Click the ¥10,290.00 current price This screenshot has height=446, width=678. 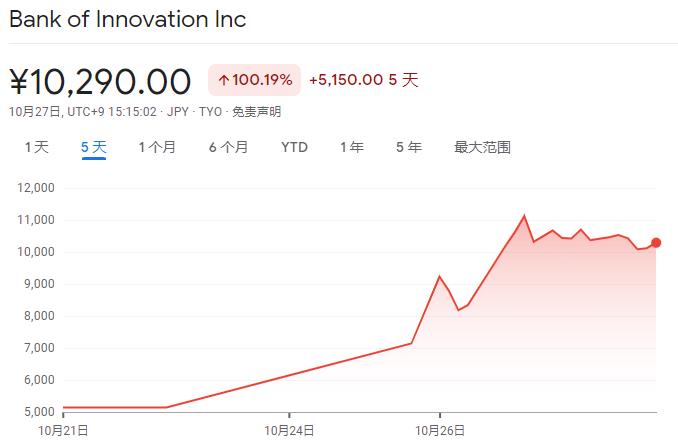(x=100, y=81)
